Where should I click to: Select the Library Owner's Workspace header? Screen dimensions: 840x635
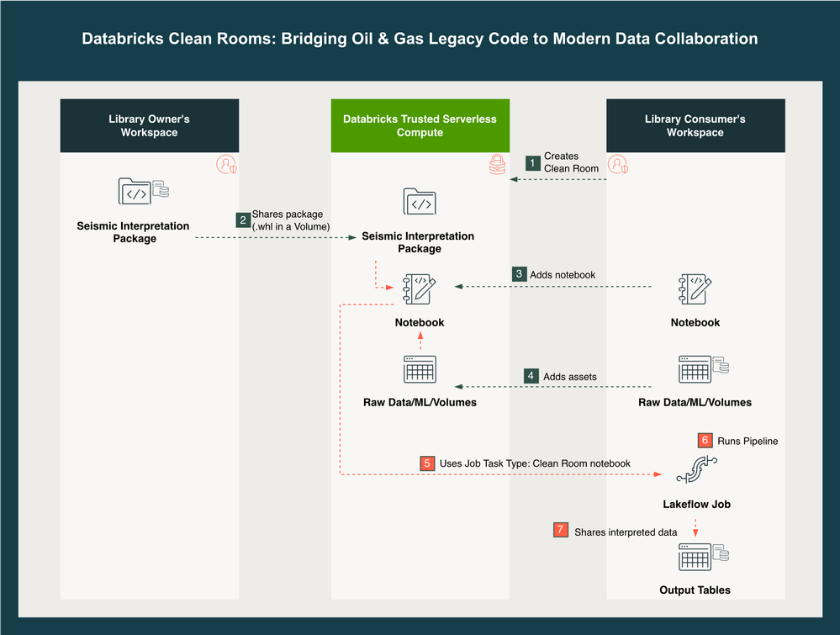click(149, 125)
